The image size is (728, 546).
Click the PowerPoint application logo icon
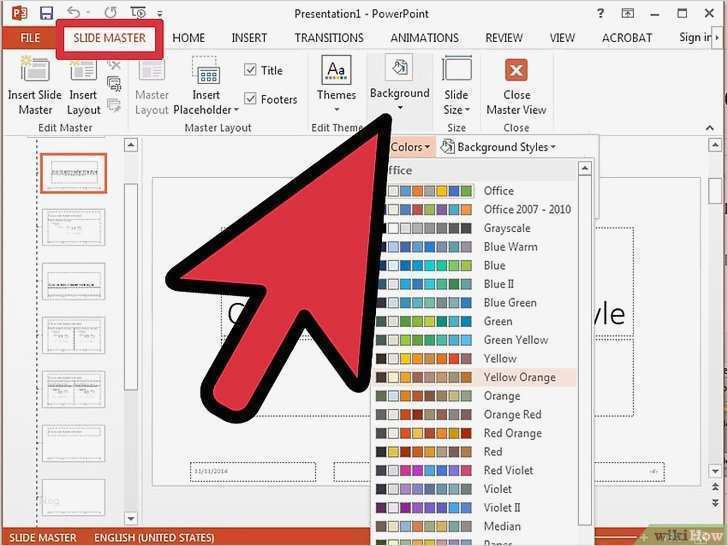(x=19, y=13)
